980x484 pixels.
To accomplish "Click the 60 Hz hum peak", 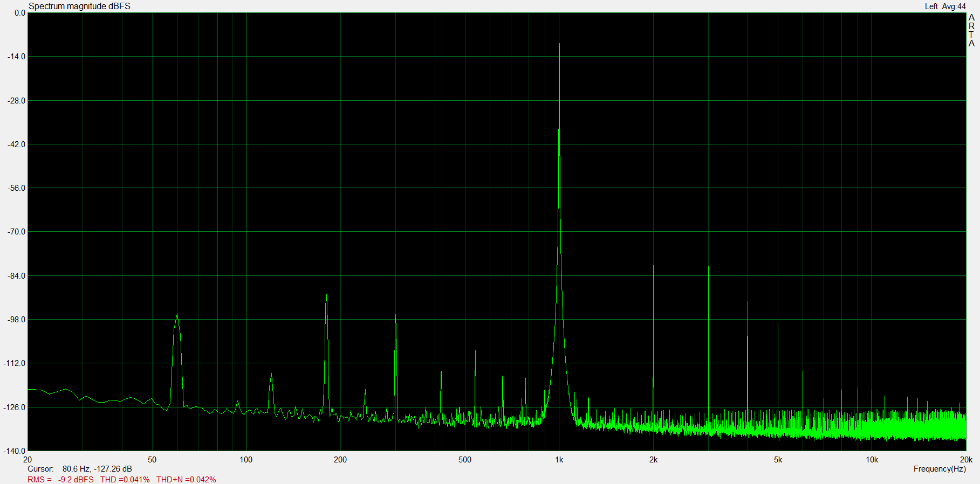I will (177, 315).
